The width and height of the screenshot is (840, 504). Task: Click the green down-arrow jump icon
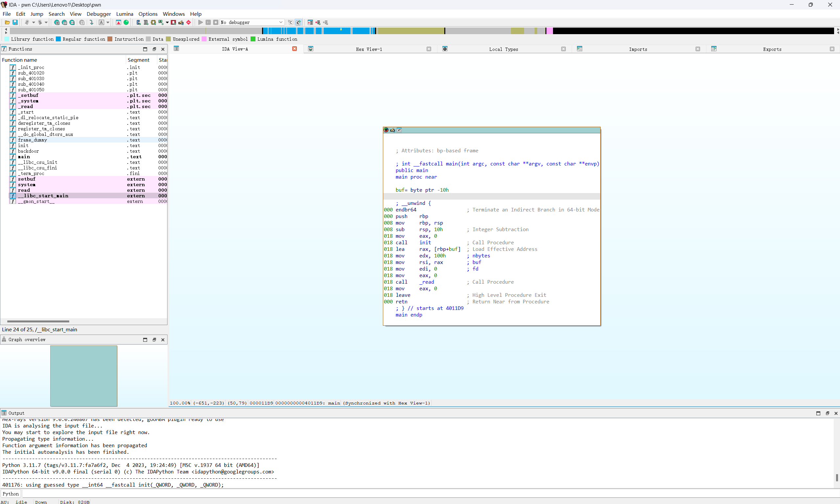tap(91, 22)
